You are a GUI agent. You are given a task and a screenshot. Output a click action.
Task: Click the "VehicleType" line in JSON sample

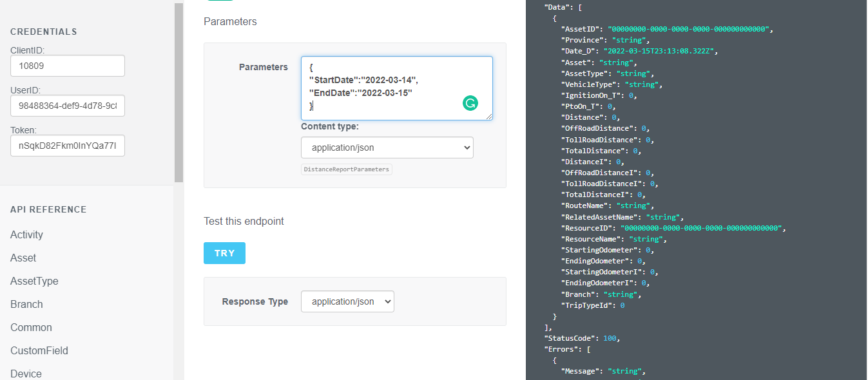(612, 84)
